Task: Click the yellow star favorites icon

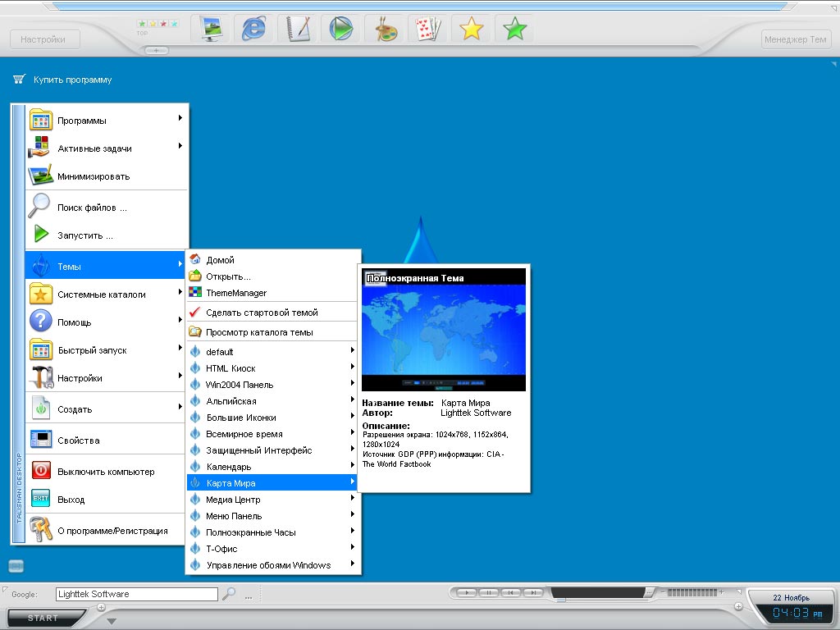Action: pos(471,30)
